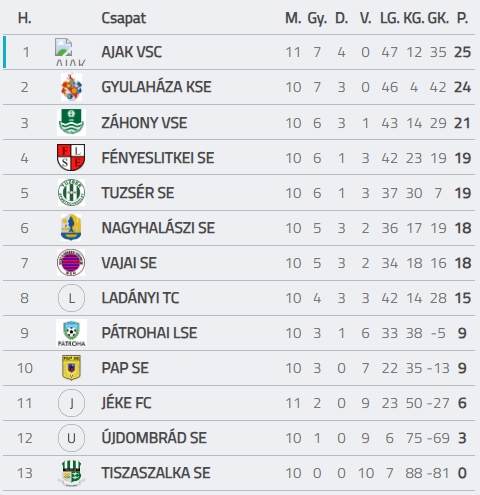The height and width of the screenshot is (495, 480).
Task: Click the Csapat column header
Action: click(124, 18)
